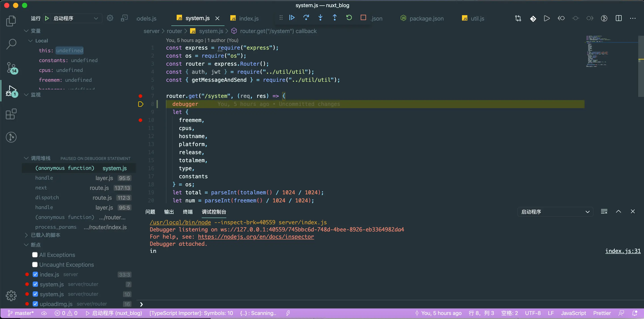Click the Step Over debug icon
The width and height of the screenshot is (644, 319).
click(x=306, y=18)
